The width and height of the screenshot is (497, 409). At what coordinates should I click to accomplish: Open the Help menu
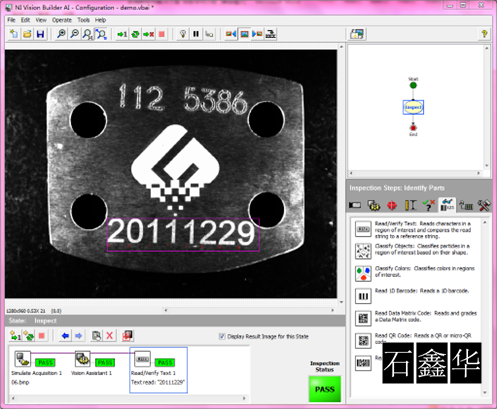point(100,20)
